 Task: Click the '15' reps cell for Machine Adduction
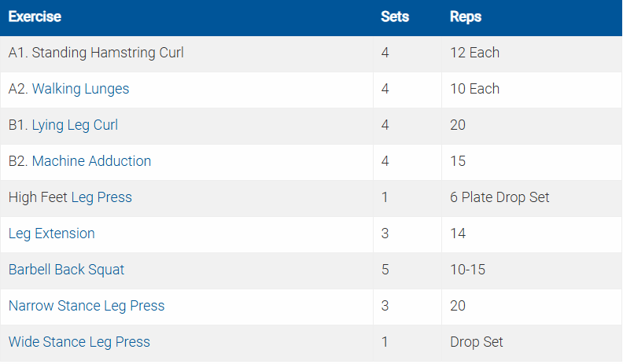[x=458, y=161]
